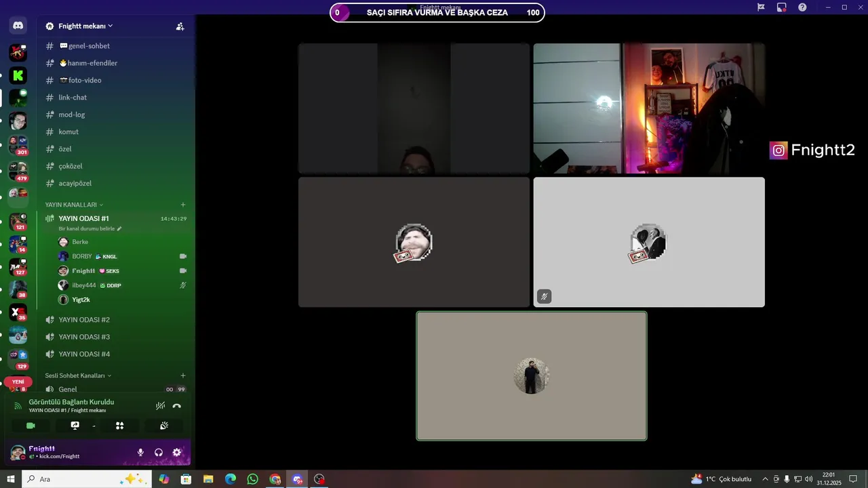Open Discord quests flag icon
This screenshot has height=488, width=868.
point(761,7)
